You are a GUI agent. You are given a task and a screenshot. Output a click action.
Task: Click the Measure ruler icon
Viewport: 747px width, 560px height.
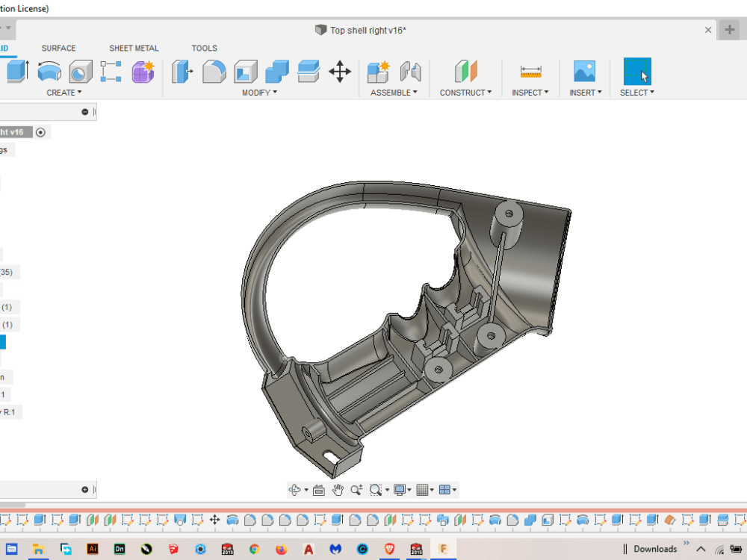click(x=530, y=72)
